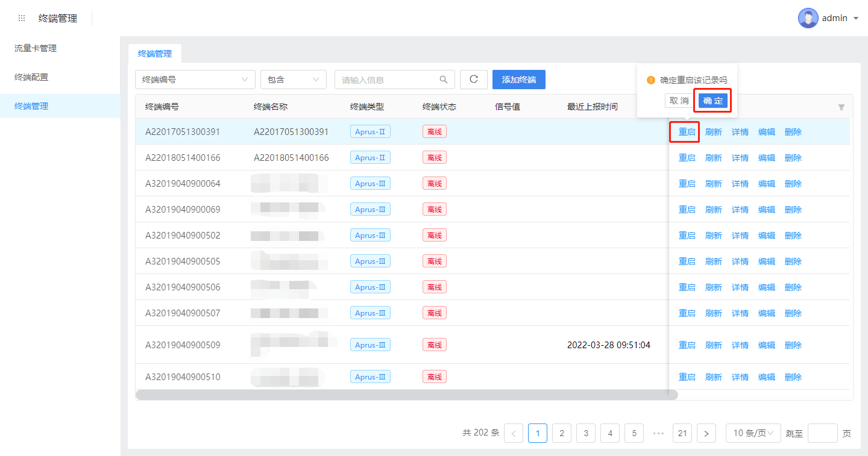Switch to the 终端管理 tab
This screenshot has width=868, height=456.
point(155,54)
